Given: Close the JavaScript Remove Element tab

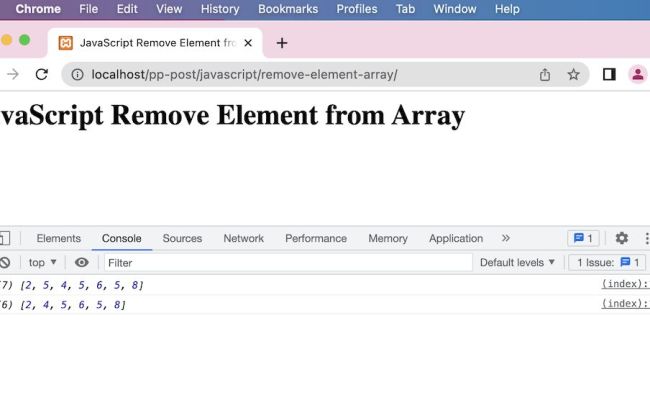Looking at the screenshot, I should 248,43.
